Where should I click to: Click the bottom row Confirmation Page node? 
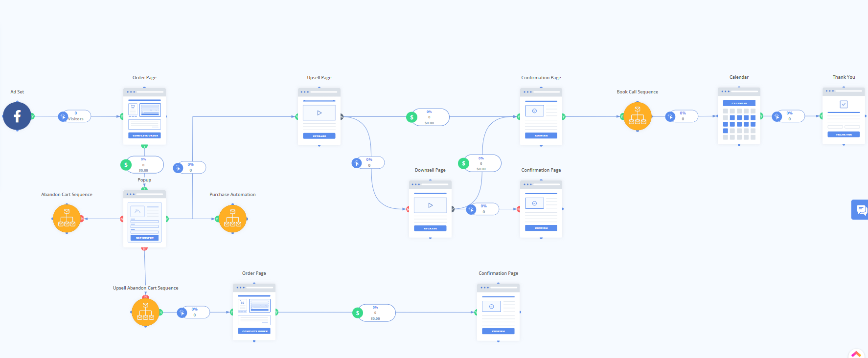[x=498, y=312]
